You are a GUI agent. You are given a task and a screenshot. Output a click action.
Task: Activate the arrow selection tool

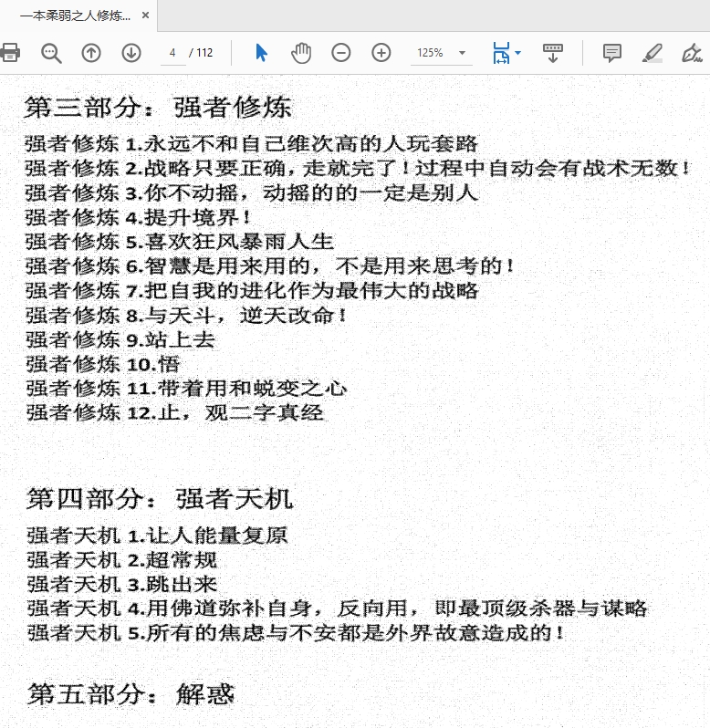[262, 53]
